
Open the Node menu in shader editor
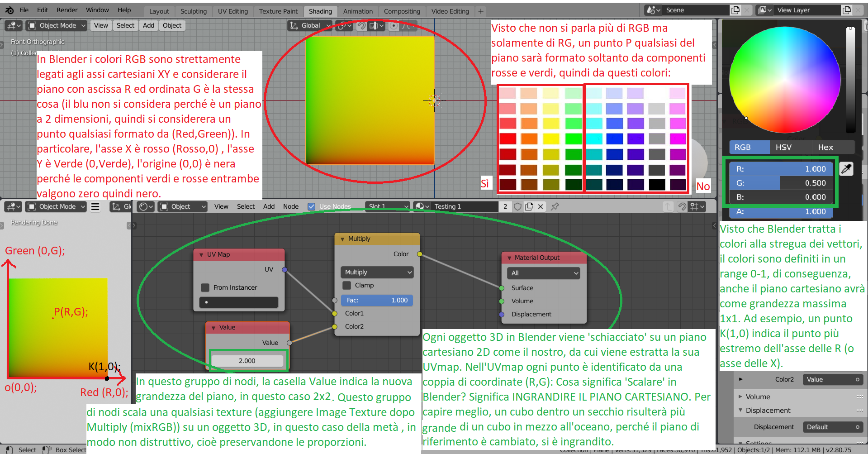click(291, 206)
